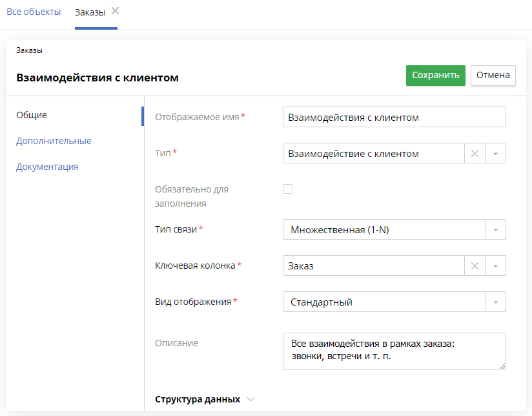Open the Ключевая колонка dropdown
This screenshot has width=532, height=416.
(495, 265)
